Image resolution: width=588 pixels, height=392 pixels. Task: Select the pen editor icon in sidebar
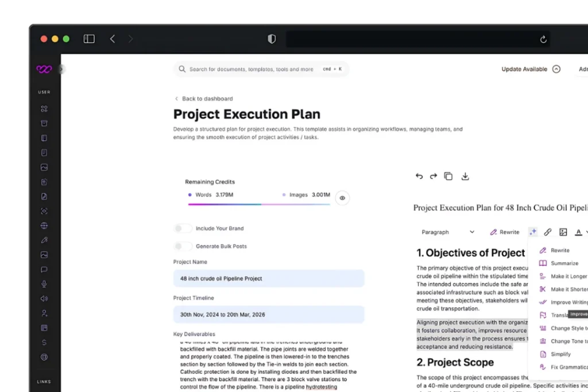(x=44, y=240)
